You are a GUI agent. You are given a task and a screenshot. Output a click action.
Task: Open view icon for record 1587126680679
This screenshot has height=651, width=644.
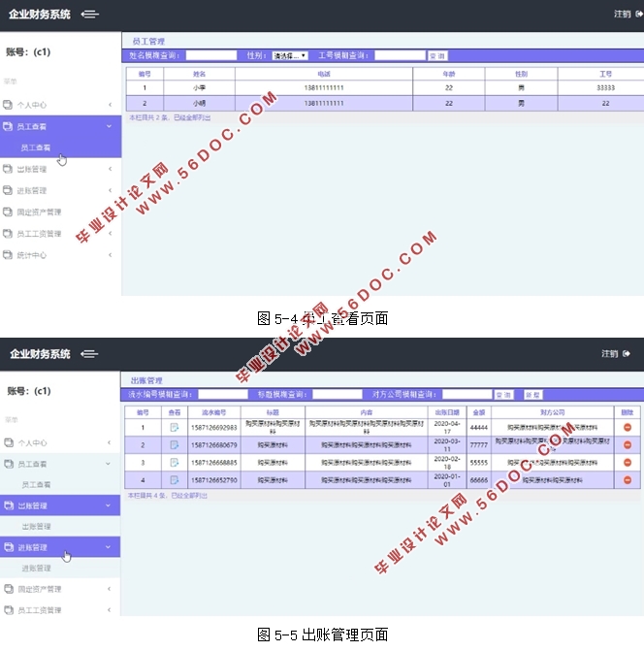tap(175, 445)
